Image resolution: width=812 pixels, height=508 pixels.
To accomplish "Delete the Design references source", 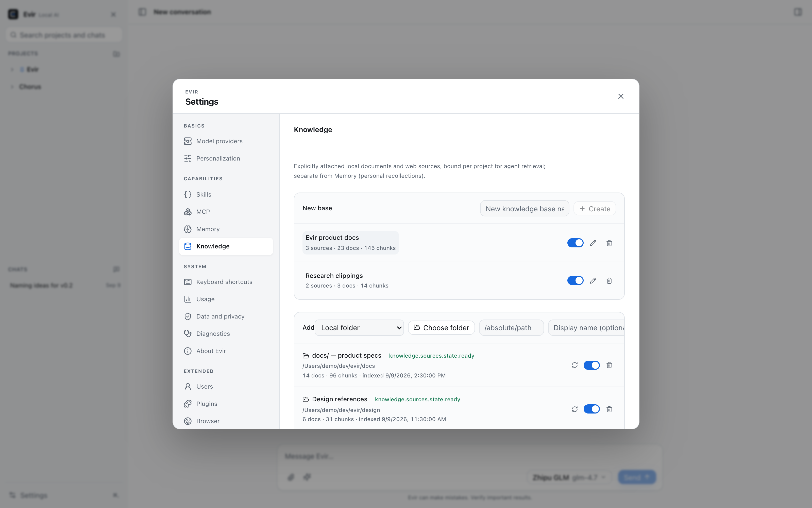I will point(609,409).
